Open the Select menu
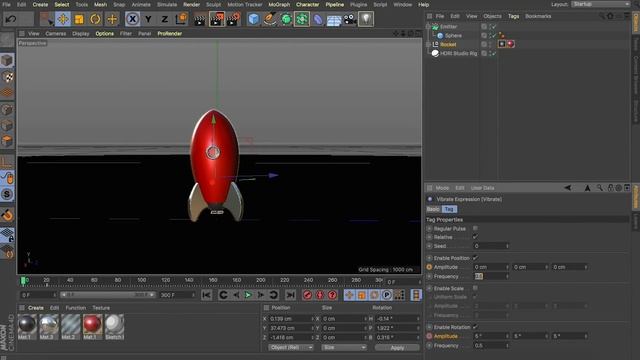640x360 pixels. [x=62, y=4]
